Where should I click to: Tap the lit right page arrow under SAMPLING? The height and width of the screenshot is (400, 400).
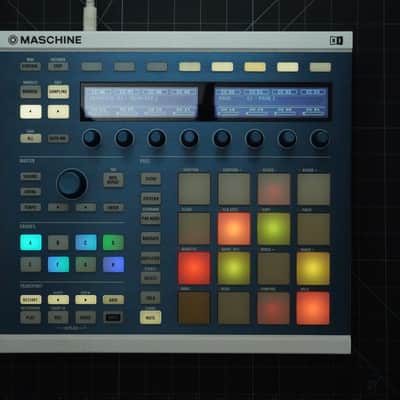(58, 112)
